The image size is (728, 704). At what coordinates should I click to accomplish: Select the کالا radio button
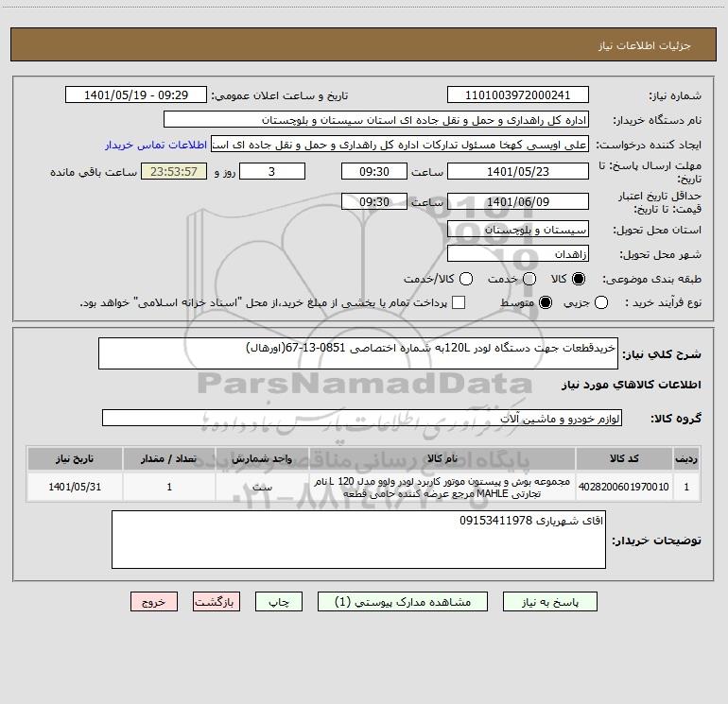tap(579, 279)
